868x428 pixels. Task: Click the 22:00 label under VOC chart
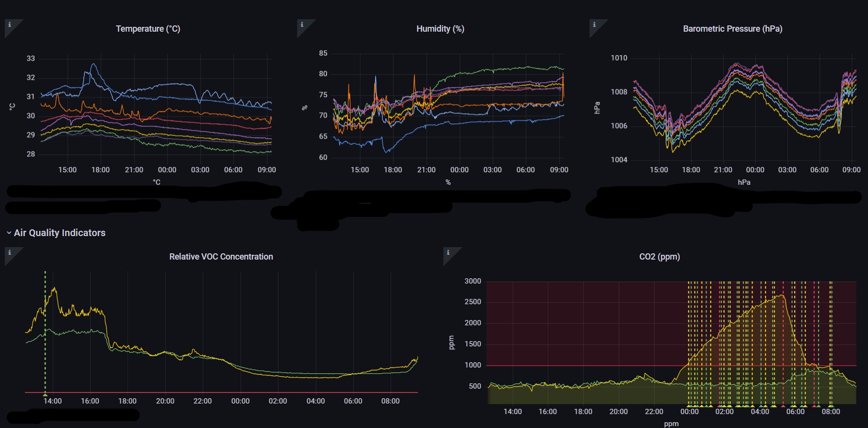pyautogui.click(x=202, y=401)
